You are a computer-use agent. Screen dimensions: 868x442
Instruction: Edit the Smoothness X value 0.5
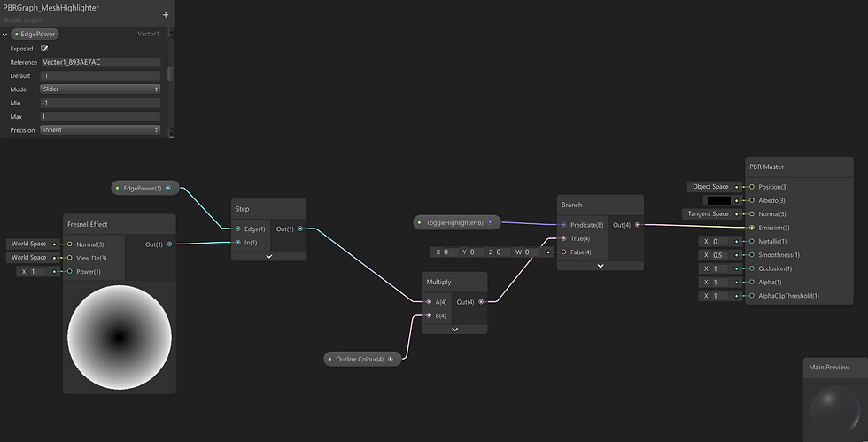(x=719, y=255)
